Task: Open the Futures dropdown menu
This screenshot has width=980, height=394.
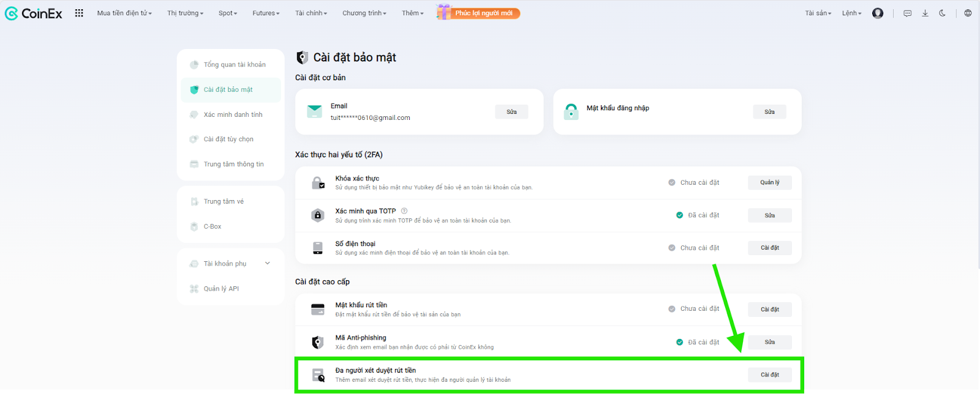Action: coord(266,13)
